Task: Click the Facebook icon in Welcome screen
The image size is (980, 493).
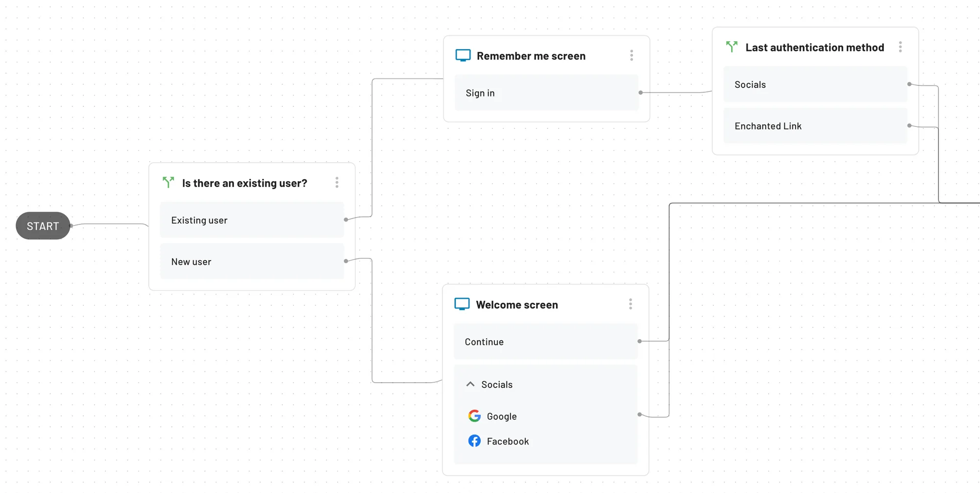Action: (x=474, y=441)
